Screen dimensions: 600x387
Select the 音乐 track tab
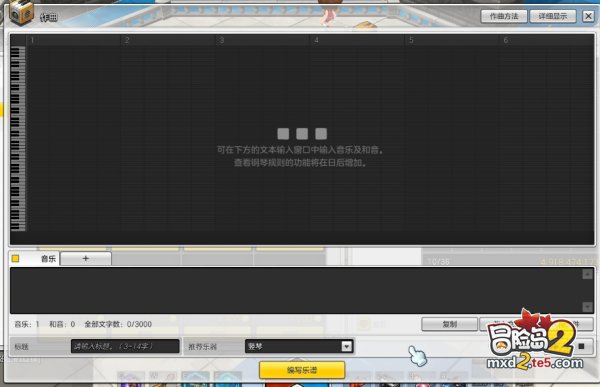[x=34, y=259]
